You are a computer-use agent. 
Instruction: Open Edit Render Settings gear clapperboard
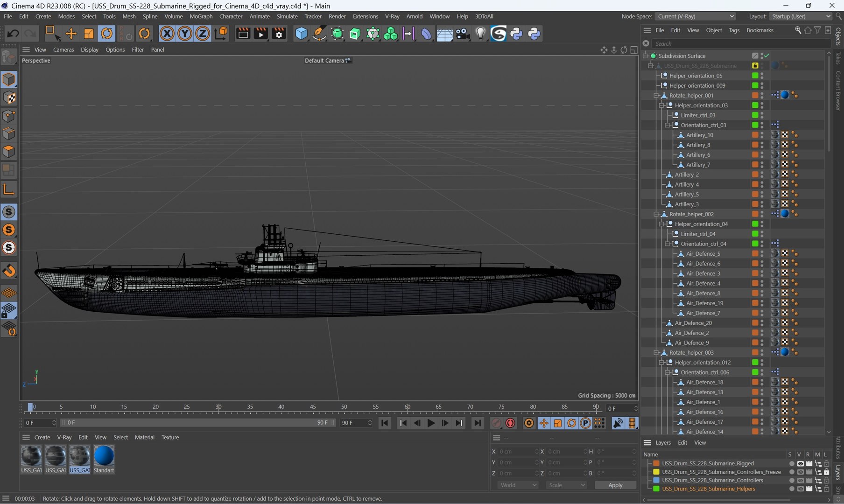pos(279,34)
